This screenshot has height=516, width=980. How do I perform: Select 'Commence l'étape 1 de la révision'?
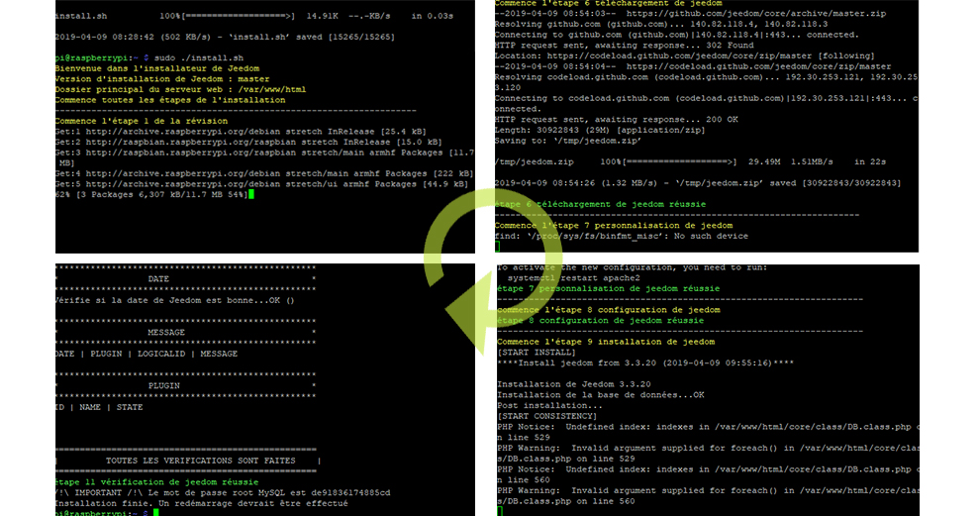coord(142,122)
